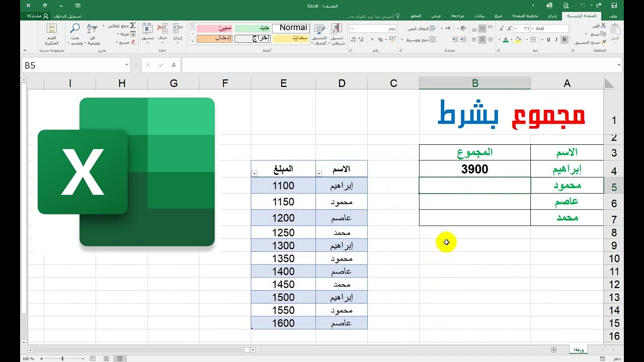Viewport: 644px width, 362px height.
Task: Click the Cut scissors icon
Action: click(x=603, y=26)
